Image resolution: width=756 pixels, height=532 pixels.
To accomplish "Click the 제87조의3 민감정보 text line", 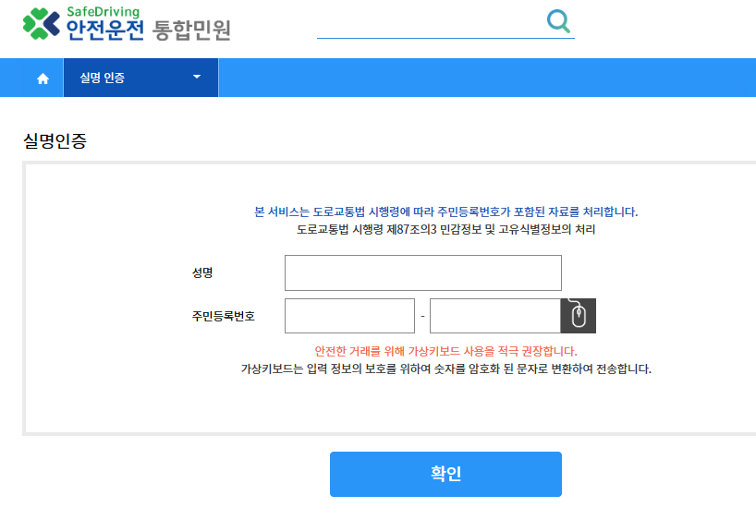I will (446, 229).
